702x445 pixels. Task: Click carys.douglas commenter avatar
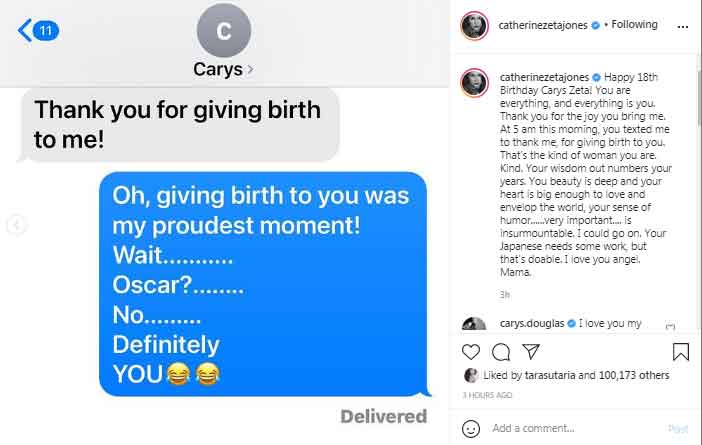coord(473,325)
